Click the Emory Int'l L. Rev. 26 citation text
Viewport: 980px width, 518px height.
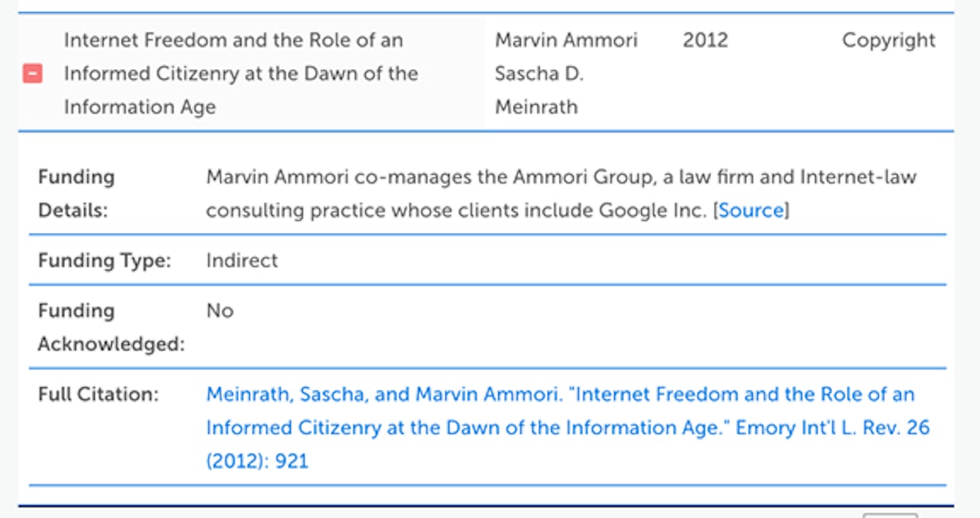pyautogui.click(x=833, y=428)
